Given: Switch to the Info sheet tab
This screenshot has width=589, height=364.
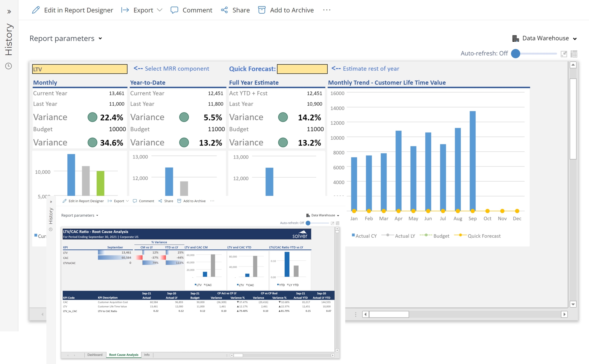Looking at the screenshot, I should click(x=147, y=355).
